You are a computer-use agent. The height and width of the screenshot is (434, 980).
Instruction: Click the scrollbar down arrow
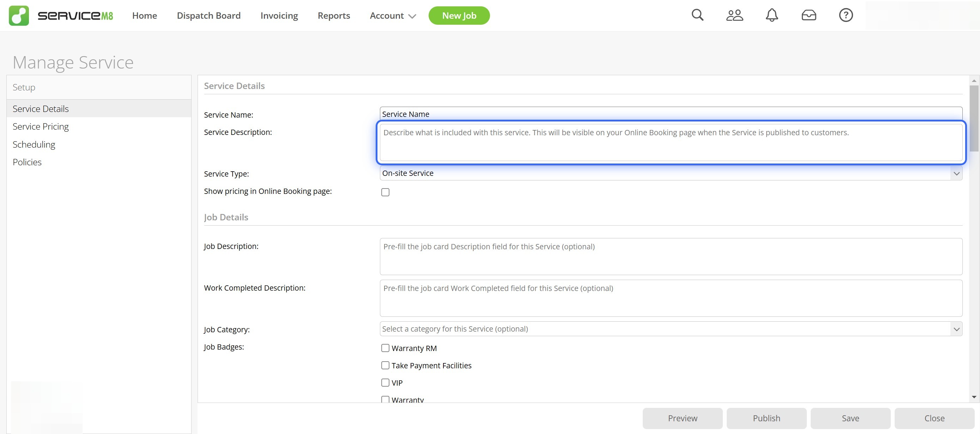(x=974, y=397)
